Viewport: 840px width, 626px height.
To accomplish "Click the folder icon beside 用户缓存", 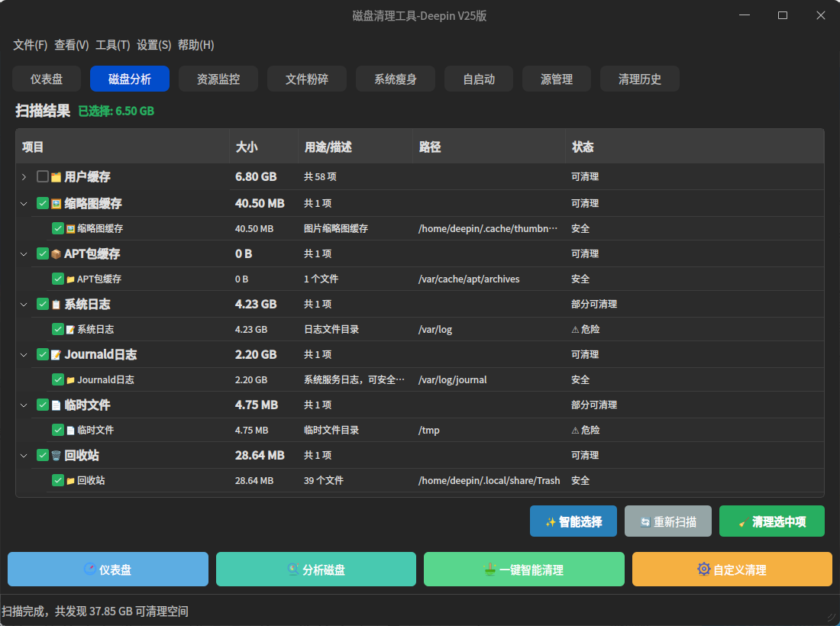I will 57,176.
